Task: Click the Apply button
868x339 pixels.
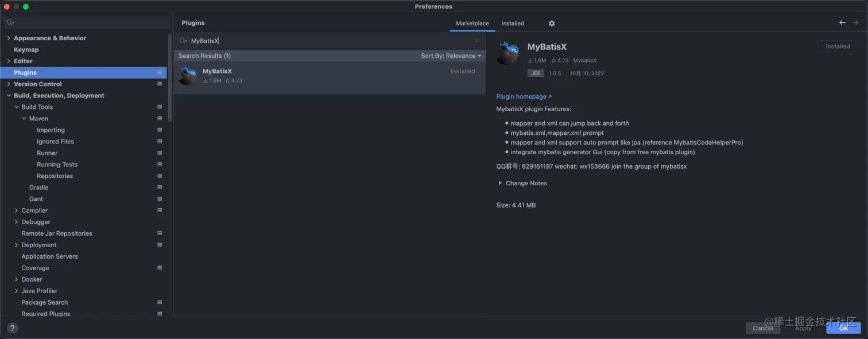Action: pos(803,328)
